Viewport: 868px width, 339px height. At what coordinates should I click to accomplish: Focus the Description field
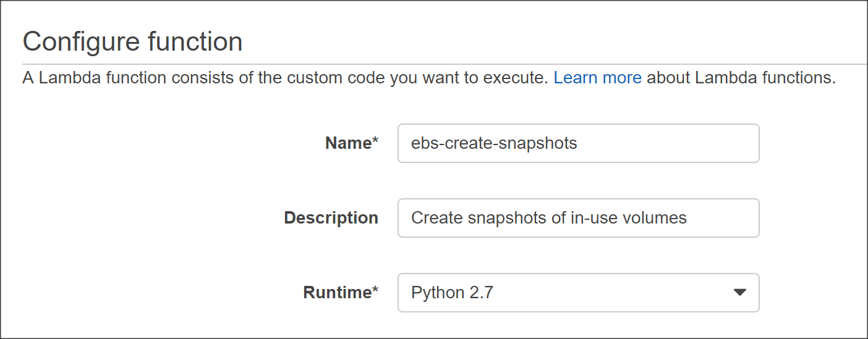(578, 218)
